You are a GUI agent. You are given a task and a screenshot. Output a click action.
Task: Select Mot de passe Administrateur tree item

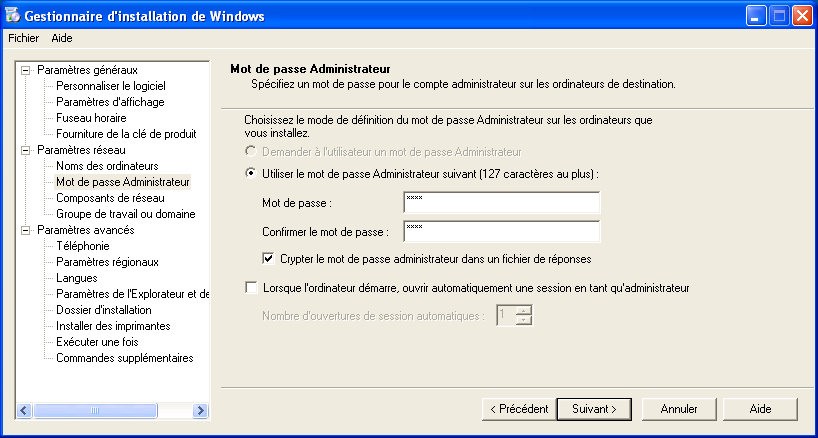click(x=123, y=182)
